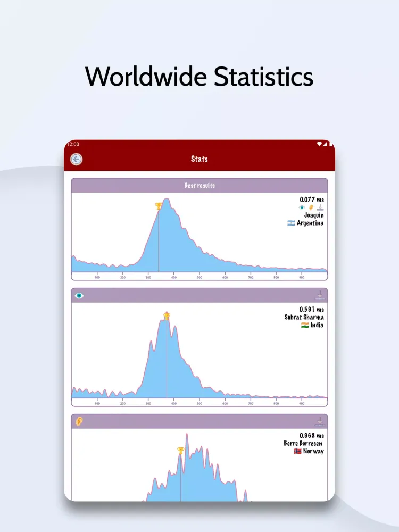
Task: Click the ear icon beside Joaquin's 0.077 ms result
Action: coord(311,207)
